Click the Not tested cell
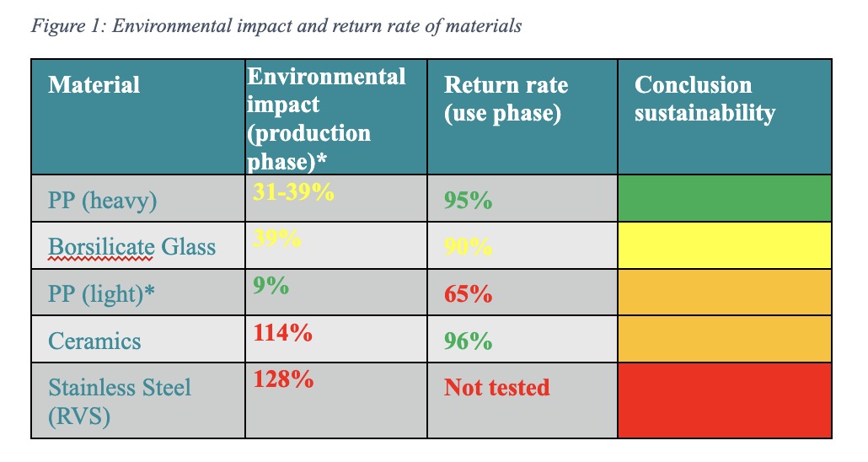Screen dimensions: 868x462 pyautogui.click(x=496, y=388)
